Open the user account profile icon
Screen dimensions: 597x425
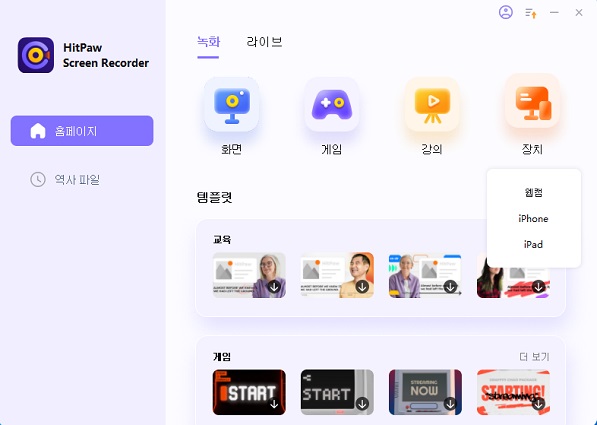pos(506,12)
